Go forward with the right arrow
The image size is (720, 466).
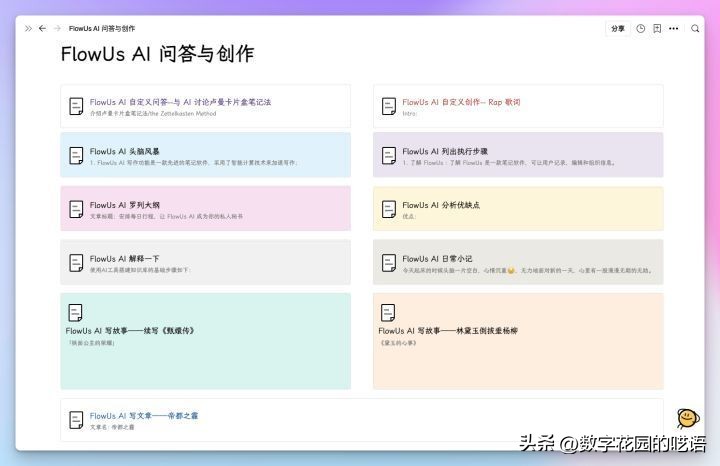(x=57, y=28)
